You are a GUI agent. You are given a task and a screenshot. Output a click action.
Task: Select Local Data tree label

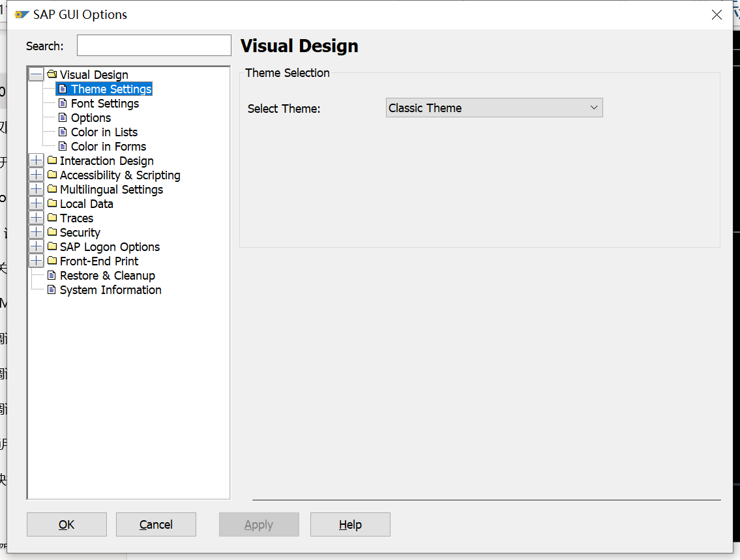(x=86, y=204)
